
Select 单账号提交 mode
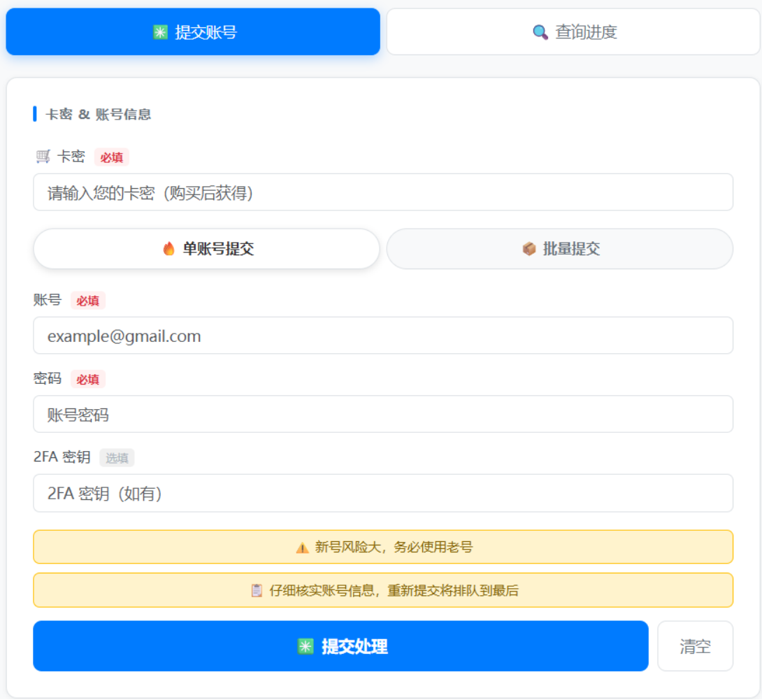point(207,249)
